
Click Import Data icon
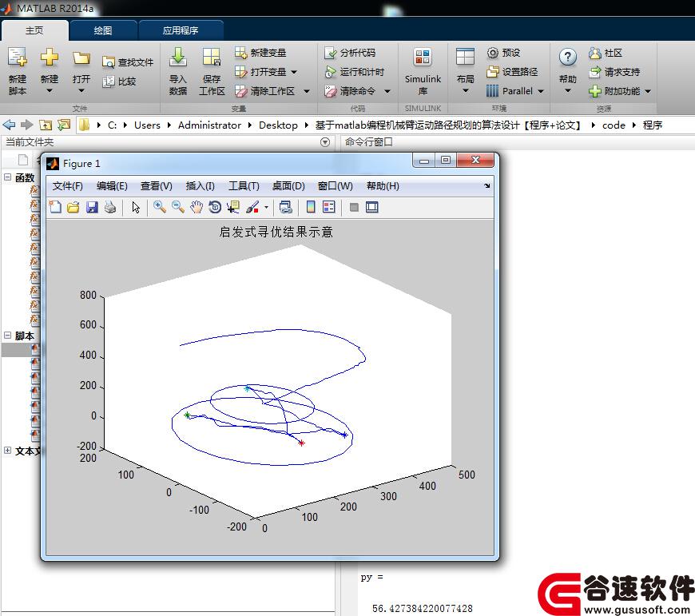tap(177, 58)
